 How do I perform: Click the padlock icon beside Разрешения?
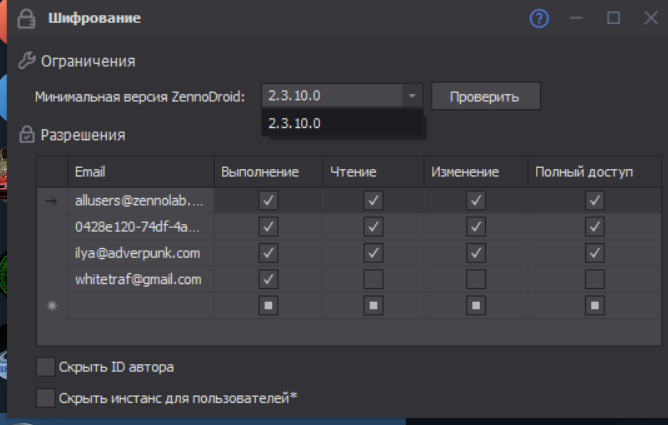(28, 134)
